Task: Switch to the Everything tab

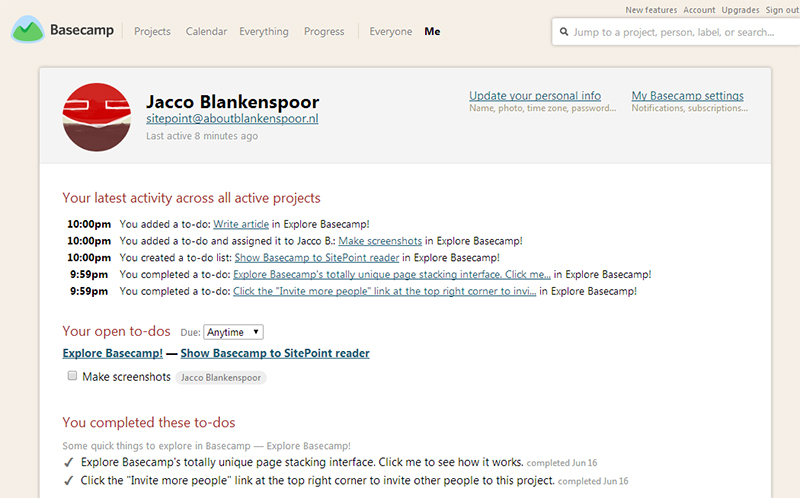Action: [263, 32]
